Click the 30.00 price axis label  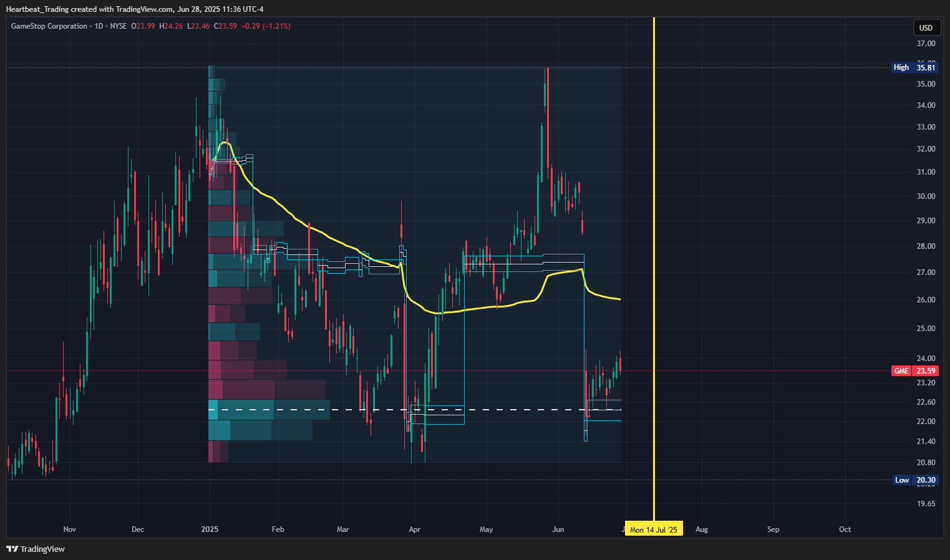[926, 196]
